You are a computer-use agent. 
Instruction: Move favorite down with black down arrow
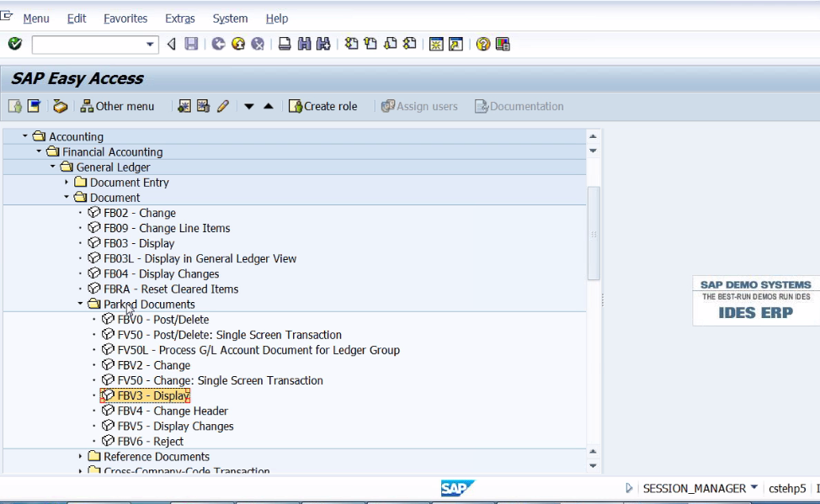coord(249,107)
